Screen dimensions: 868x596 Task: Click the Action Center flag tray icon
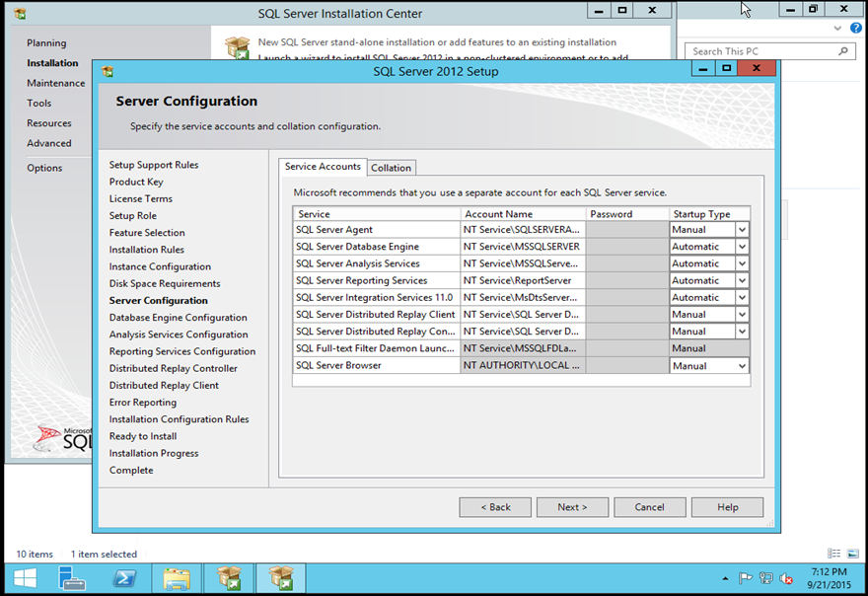pos(746,578)
